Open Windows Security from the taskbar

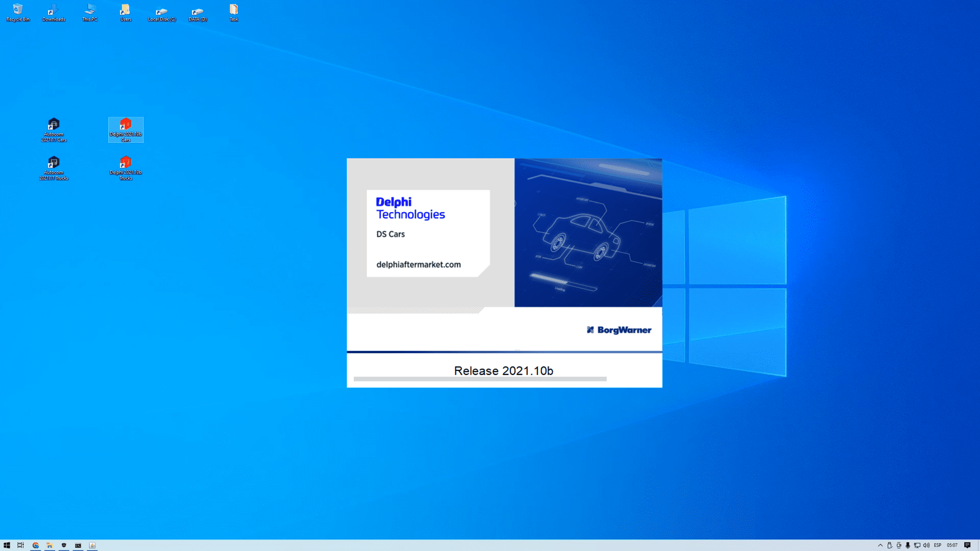coord(64,545)
